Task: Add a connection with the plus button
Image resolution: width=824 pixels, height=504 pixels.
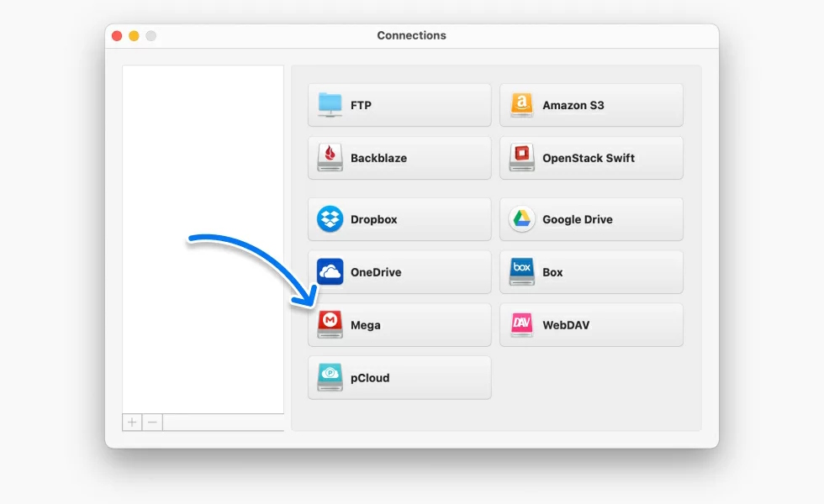Action: 132,422
